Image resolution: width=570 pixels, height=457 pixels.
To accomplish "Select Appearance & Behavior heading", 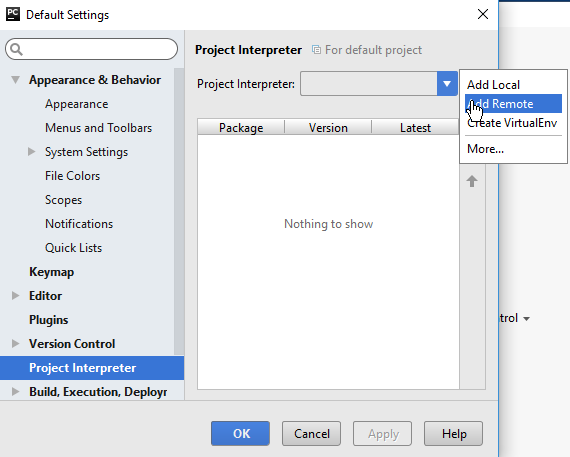I will tap(95, 80).
